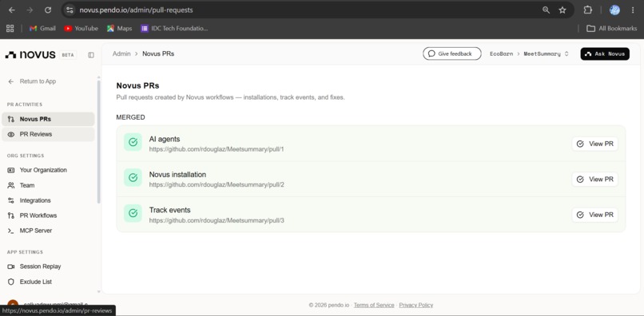This screenshot has width=644, height=316.
Task: Click the Novus PRs pull-request icon
Action: tap(11, 119)
